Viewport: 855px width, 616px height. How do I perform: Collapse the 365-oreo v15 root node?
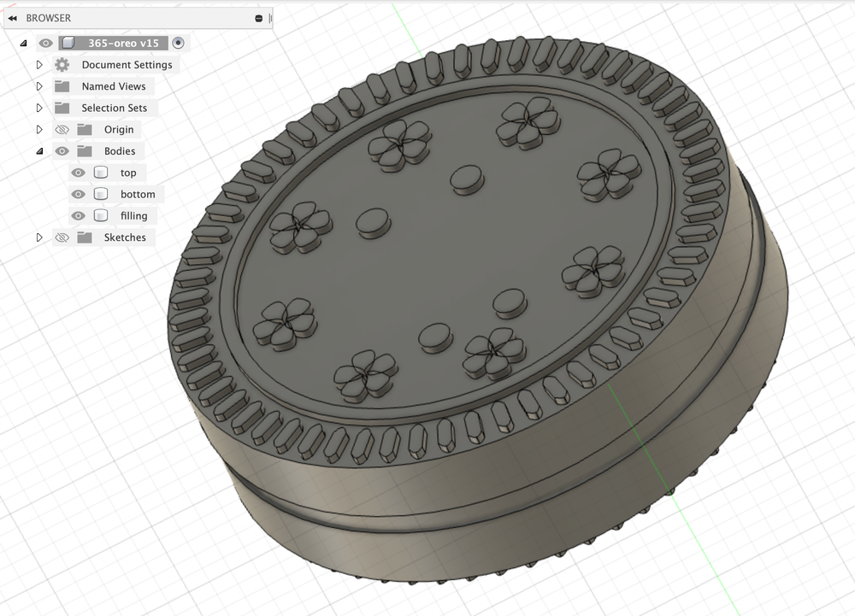pyautogui.click(x=23, y=43)
